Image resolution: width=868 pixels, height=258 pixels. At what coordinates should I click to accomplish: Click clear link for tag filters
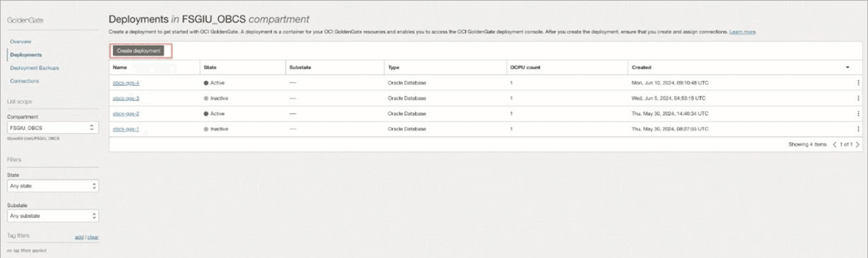pos(93,237)
